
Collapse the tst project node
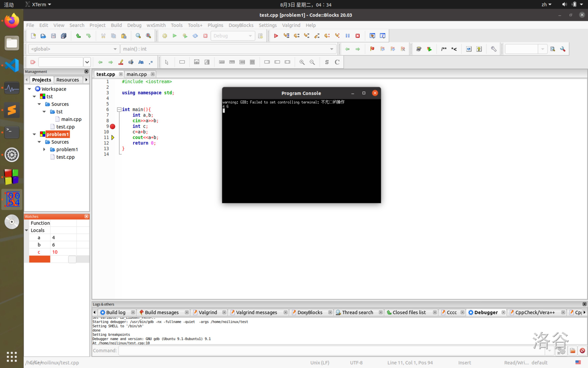coord(34,96)
